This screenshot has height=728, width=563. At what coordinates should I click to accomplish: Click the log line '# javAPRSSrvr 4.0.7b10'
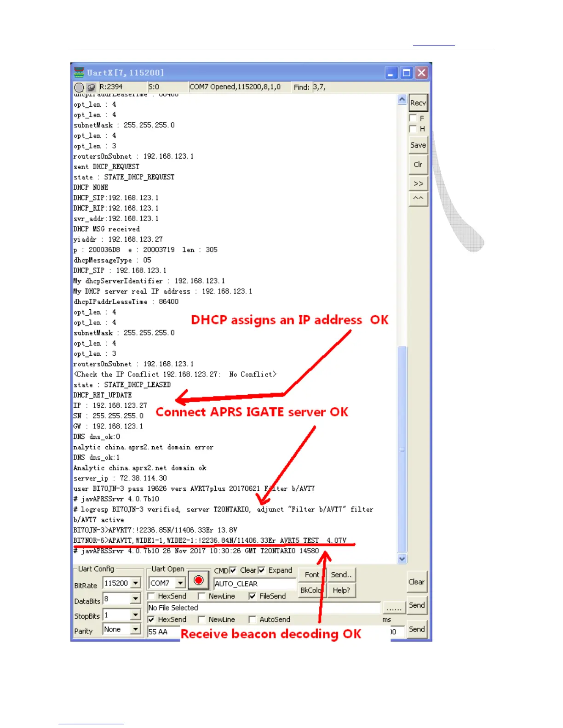[x=116, y=499]
